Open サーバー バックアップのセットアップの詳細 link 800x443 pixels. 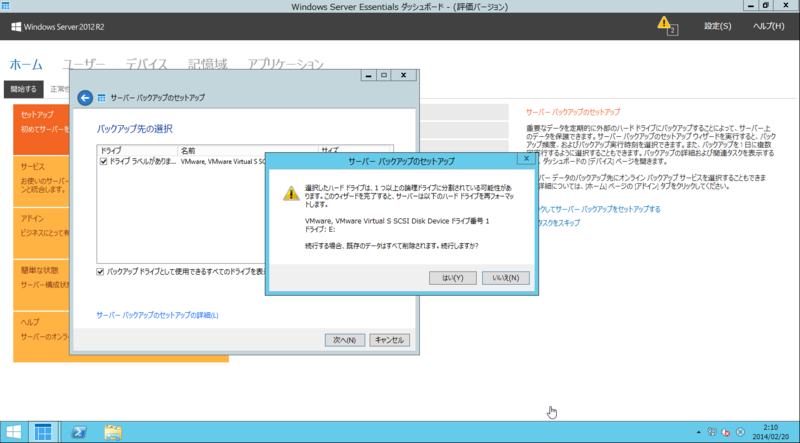tap(157, 315)
